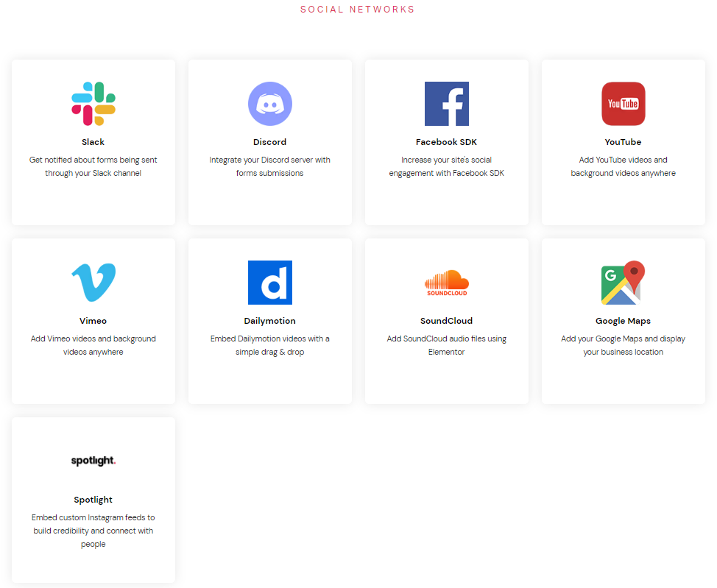
Task: Click text 'simple drag & drop'
Action: point(269,352)
